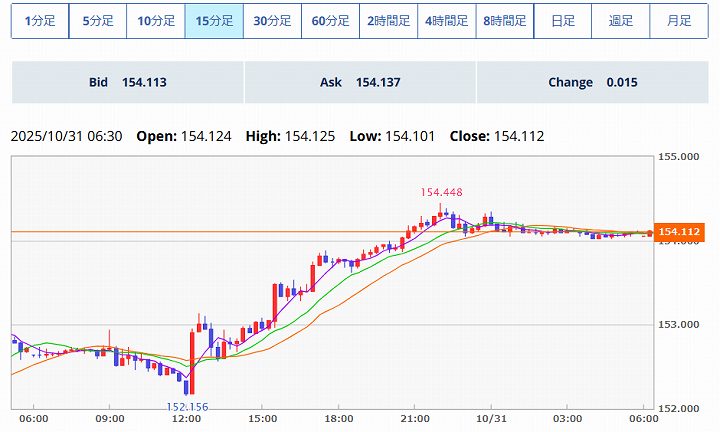
Task: Click the 154.448 high price marker
Action: pos(441,192)
